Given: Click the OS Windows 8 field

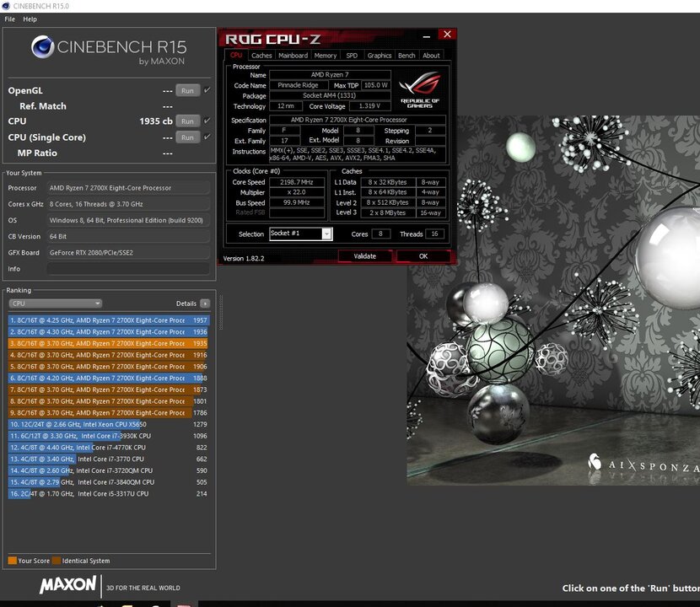Looking at the screenshot, I should point(128,220).
